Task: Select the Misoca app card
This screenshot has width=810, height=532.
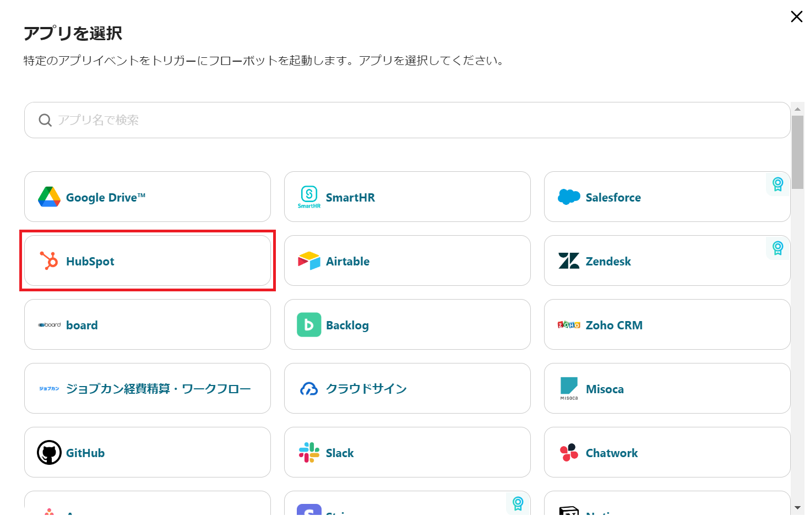Action: pyautogui.click(x=667, y=388)
